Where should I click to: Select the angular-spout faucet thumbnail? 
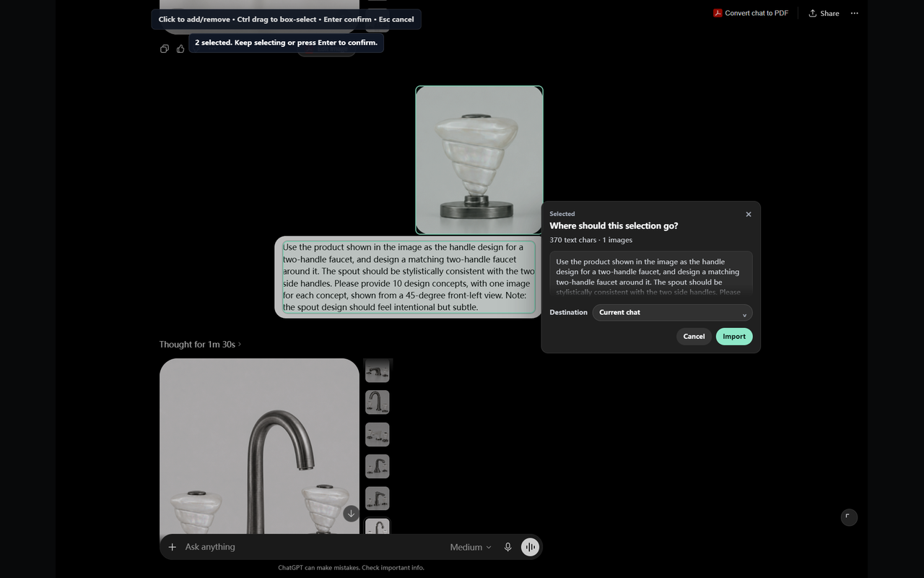pos(377,499)
